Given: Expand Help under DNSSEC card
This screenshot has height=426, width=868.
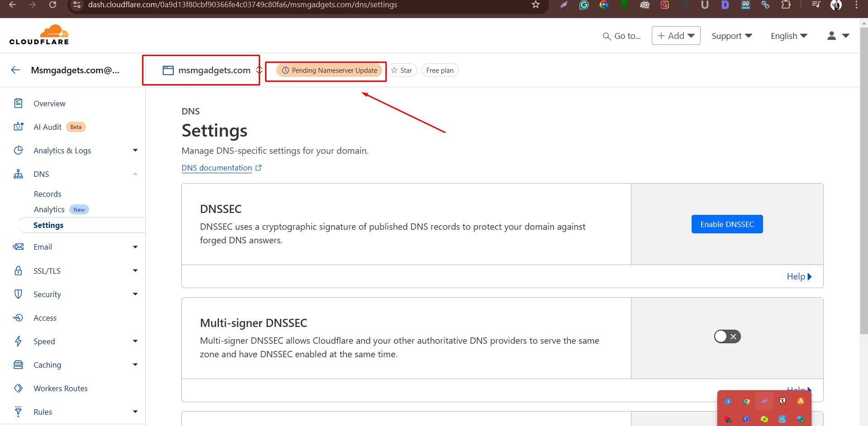Looking at the screenshot, I should click(799, 276).
